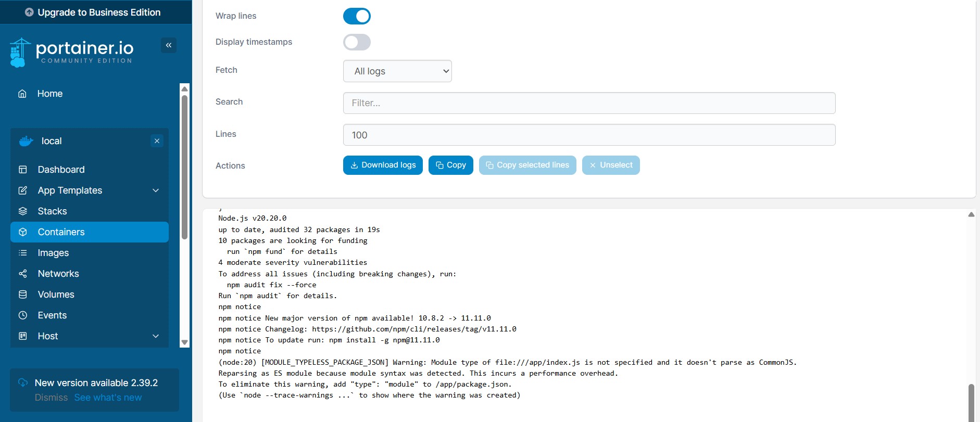Image resolution: width=980 pixels, height=422 pixels.
Task: Click the Images list icon
Action: tap(23, 253)
